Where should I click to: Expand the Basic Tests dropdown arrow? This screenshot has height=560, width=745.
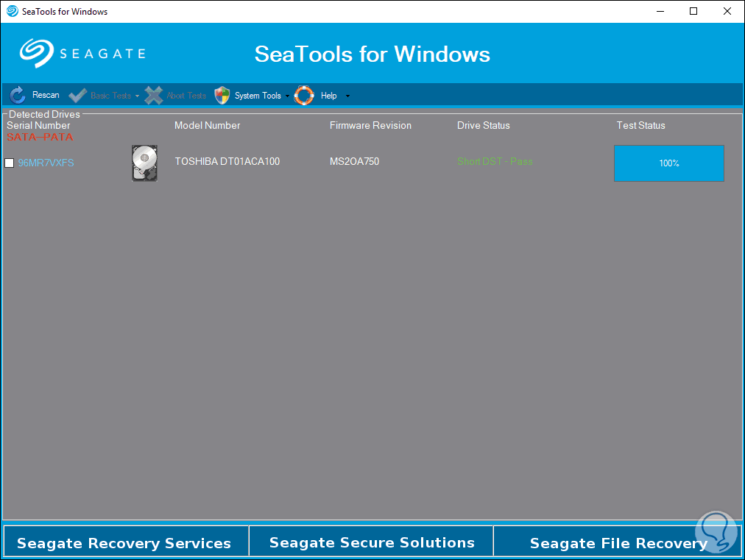(138, 96)
